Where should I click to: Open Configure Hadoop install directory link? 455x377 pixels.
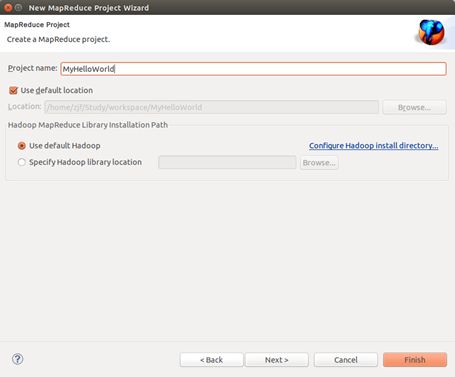point(373,146)
